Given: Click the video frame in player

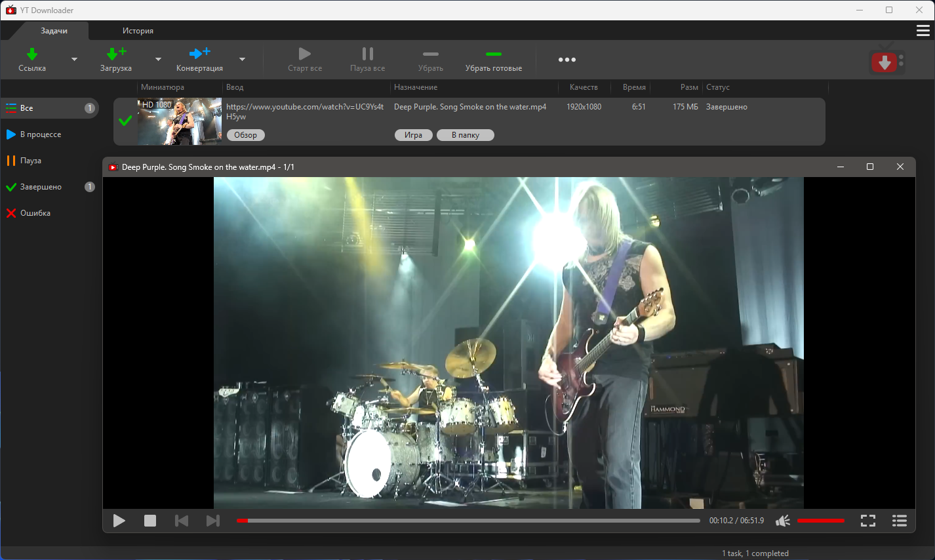Looking at the screenshot, I should [x=509, y=343].
